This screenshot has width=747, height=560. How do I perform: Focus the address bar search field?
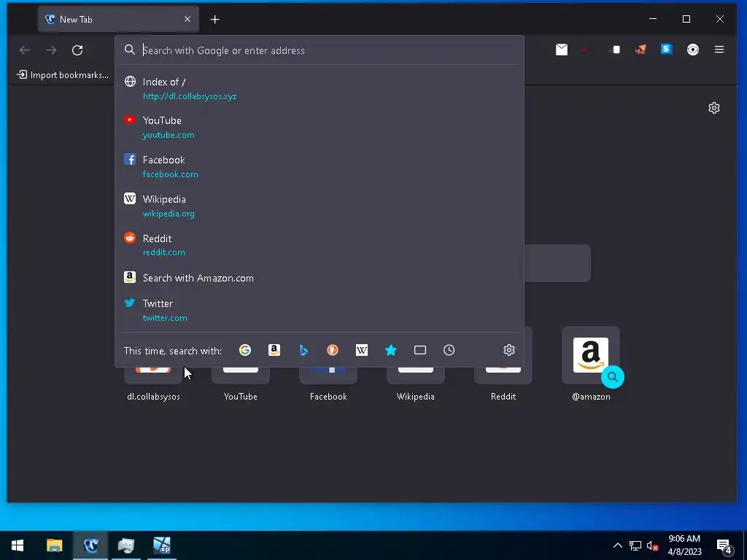(320, 50)
